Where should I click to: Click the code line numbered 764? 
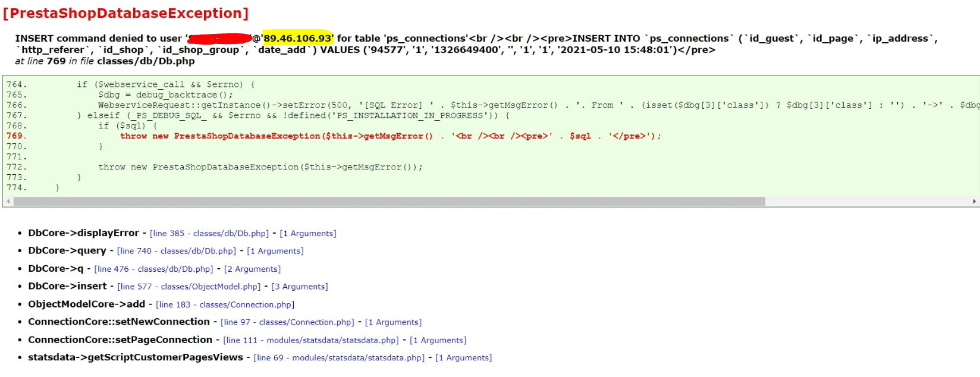[166, 84]
